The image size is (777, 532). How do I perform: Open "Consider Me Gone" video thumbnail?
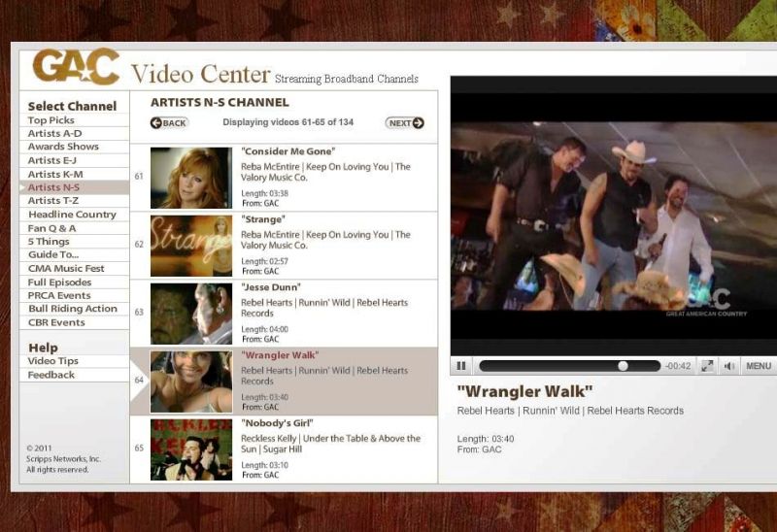click(x=190, y=177)
